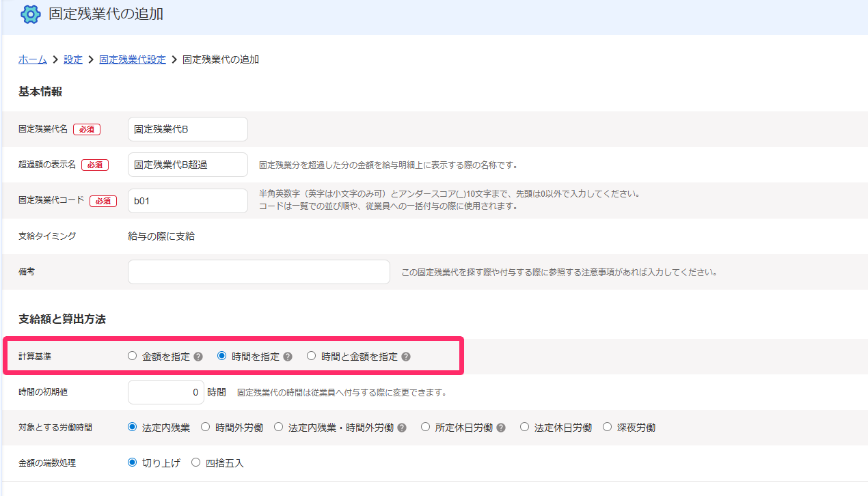Click the 給与の際に支給 text
Image resolution: width=868 pixels, height=496 pixels.
tap(161, 236)
